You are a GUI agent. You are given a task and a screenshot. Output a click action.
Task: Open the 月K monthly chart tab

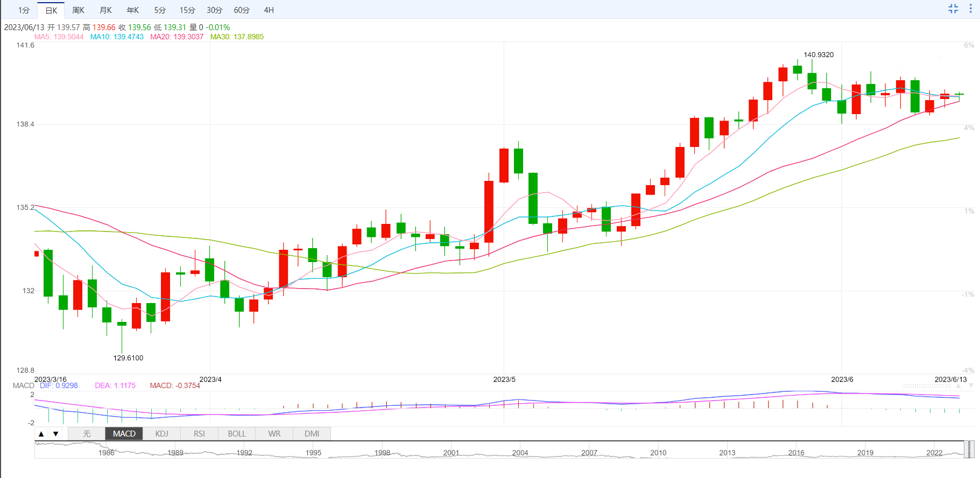point(106,10)
